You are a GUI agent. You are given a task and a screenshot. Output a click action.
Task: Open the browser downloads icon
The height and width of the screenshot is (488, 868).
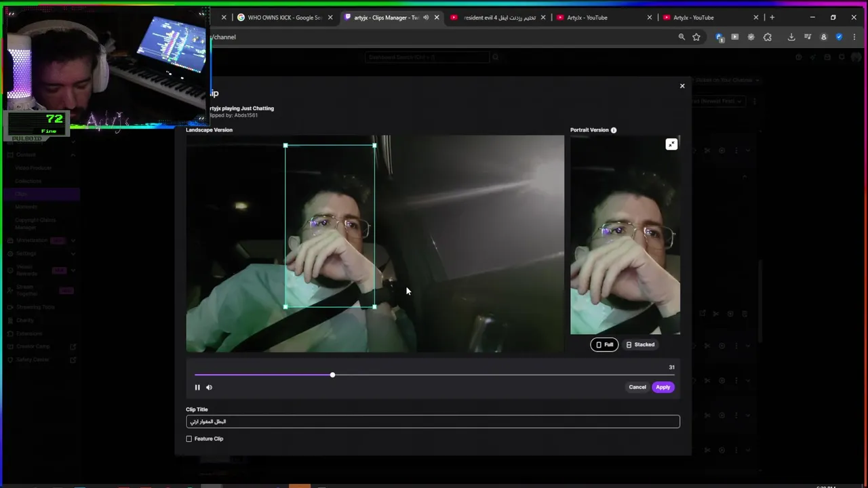tap(791, 37)
